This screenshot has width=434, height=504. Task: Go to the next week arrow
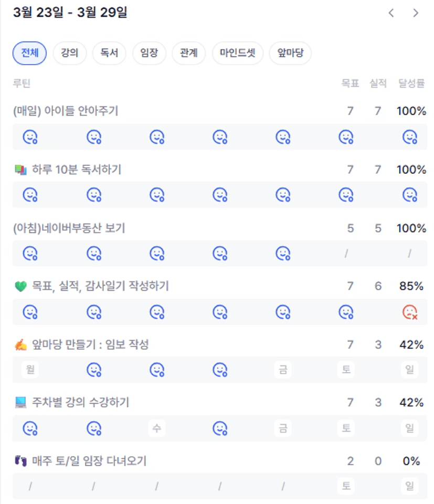(416, 13)
